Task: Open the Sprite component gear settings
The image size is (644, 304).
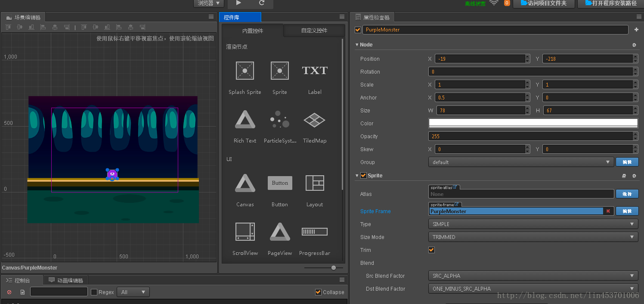Action: (x=634, y=176)
